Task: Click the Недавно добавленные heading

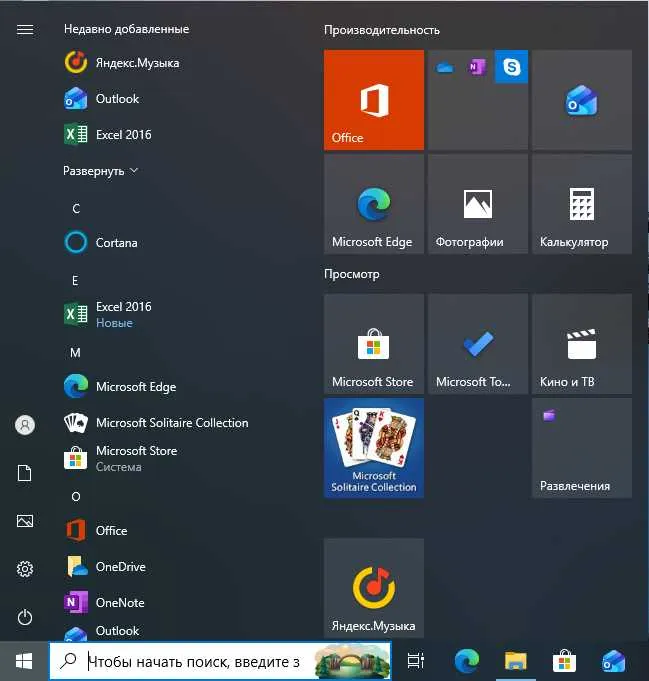Action: 126,29
